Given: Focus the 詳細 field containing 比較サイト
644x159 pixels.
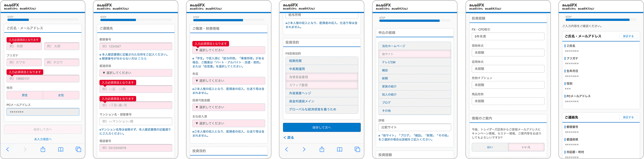Looking at the screenshot, I should [415, 127].
